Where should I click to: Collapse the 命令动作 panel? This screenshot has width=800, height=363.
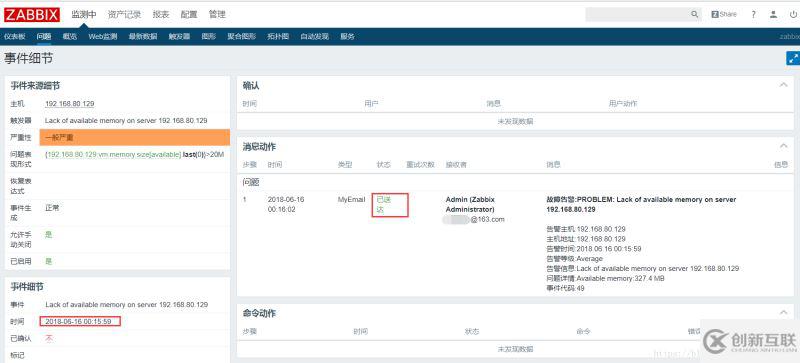click(784, 312)
